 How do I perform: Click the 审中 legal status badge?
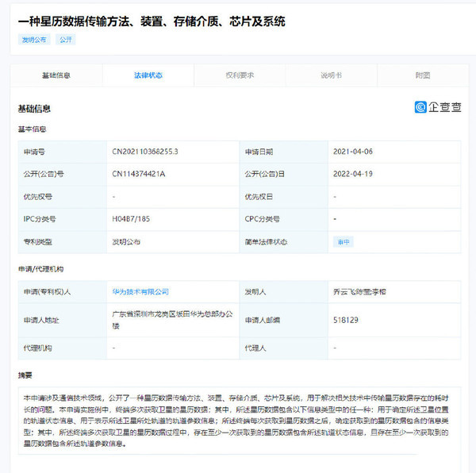click(344, 242)
